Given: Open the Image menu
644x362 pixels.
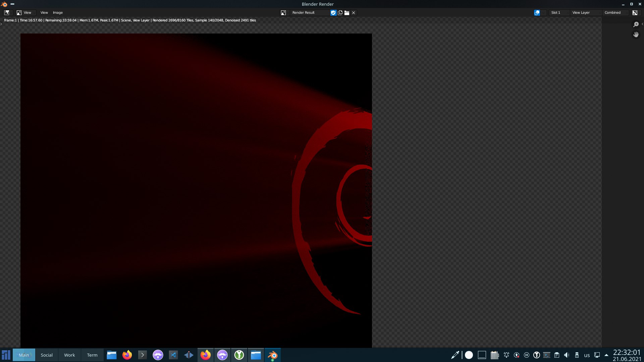Looking at the screenshot, I should pos(58,12).
